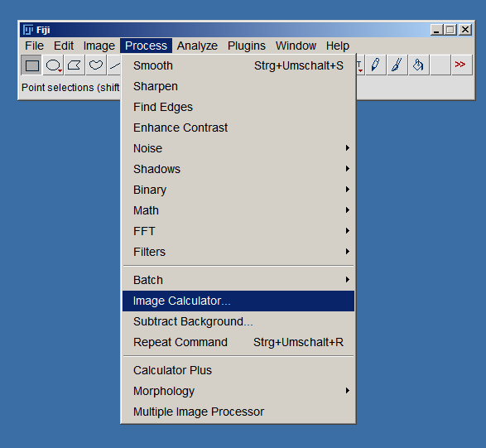486x448 pixels.
Task: Maximize the Fiji window
Action: tap(450, 30)
